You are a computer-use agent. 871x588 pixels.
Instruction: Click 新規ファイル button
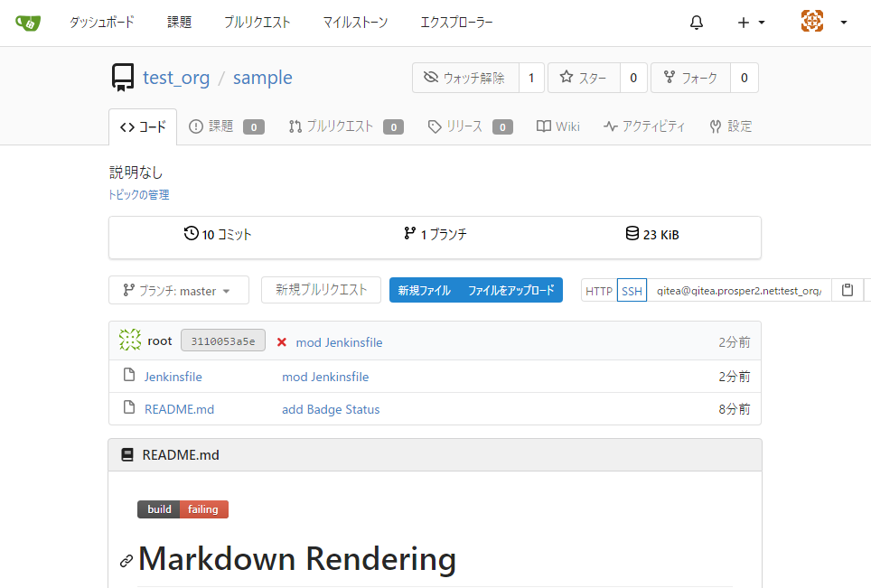425,290
